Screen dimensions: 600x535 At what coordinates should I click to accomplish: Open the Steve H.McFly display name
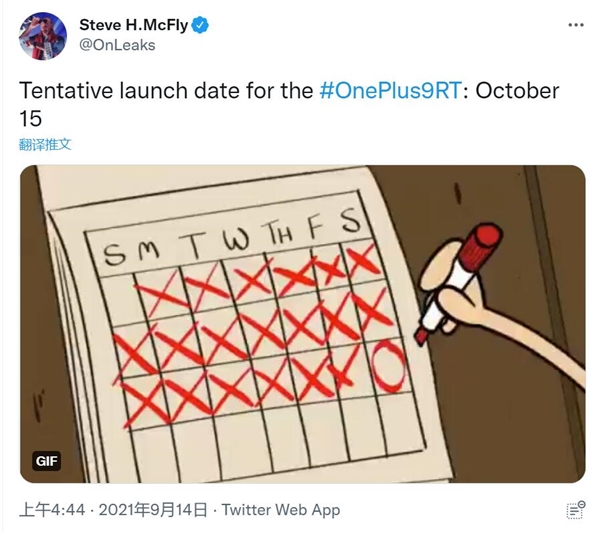[134, 25]
